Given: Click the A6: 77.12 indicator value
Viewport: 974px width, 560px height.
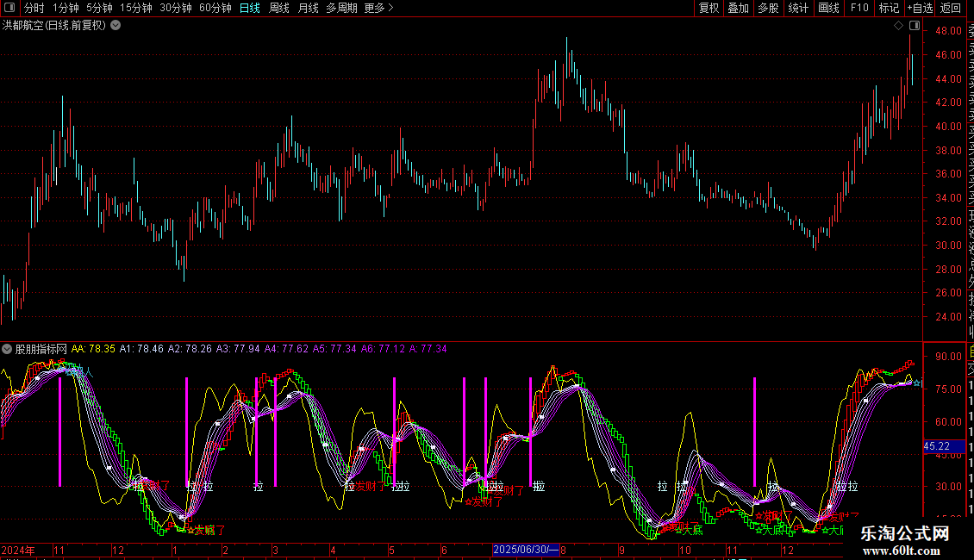Looking at the screenshot, I should click(384, 349).
